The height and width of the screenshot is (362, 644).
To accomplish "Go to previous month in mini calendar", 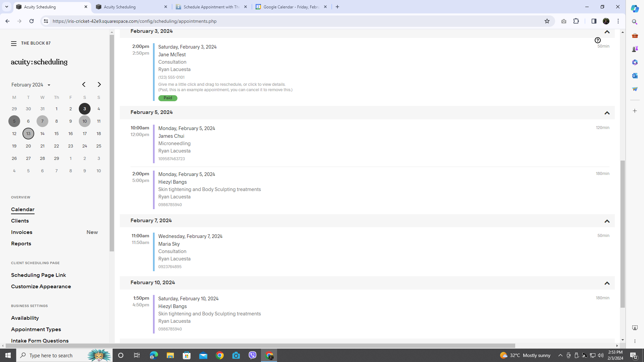I will [84, 84].
